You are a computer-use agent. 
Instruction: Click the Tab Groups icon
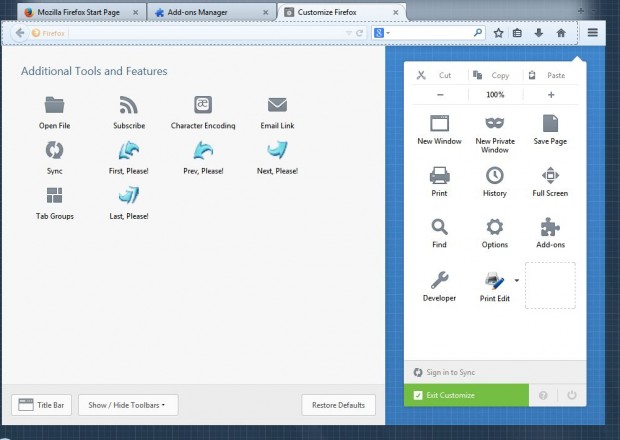[x=54, y=195]
